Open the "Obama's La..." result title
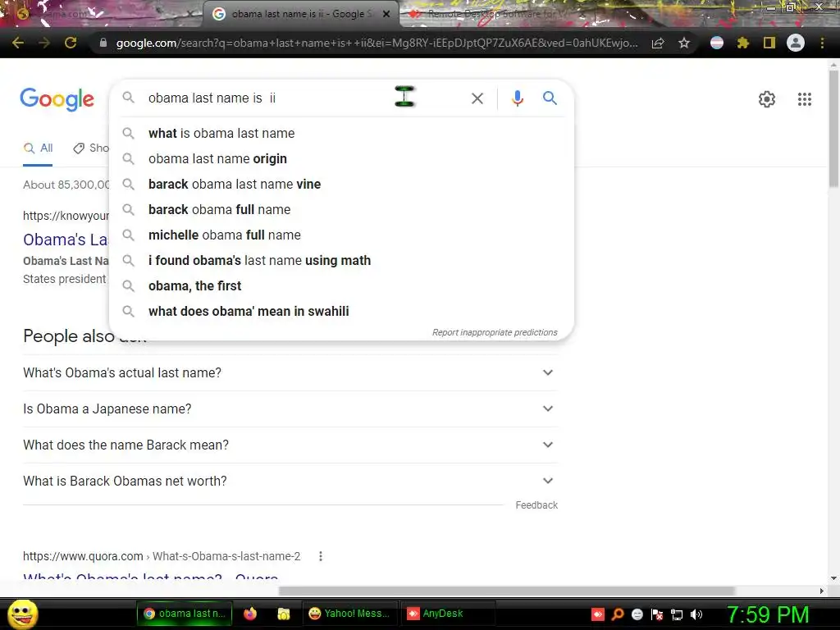 pyautogui.click(x=66, y=240)
